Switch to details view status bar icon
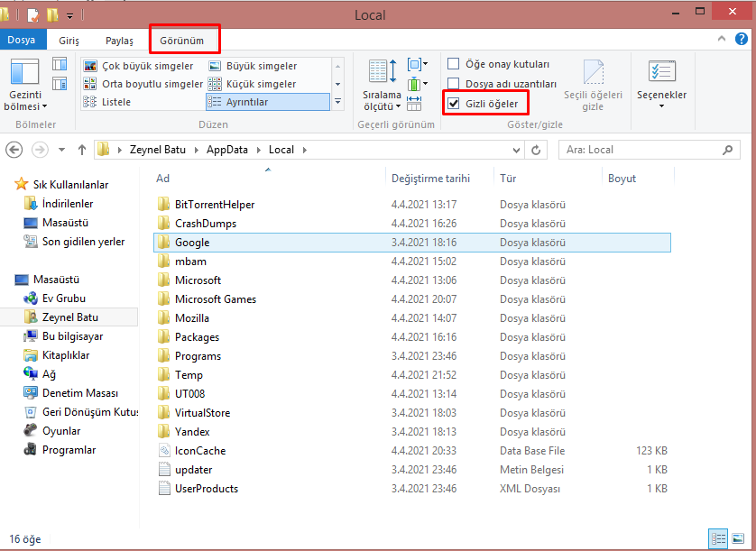 click(x=718, y=538)
